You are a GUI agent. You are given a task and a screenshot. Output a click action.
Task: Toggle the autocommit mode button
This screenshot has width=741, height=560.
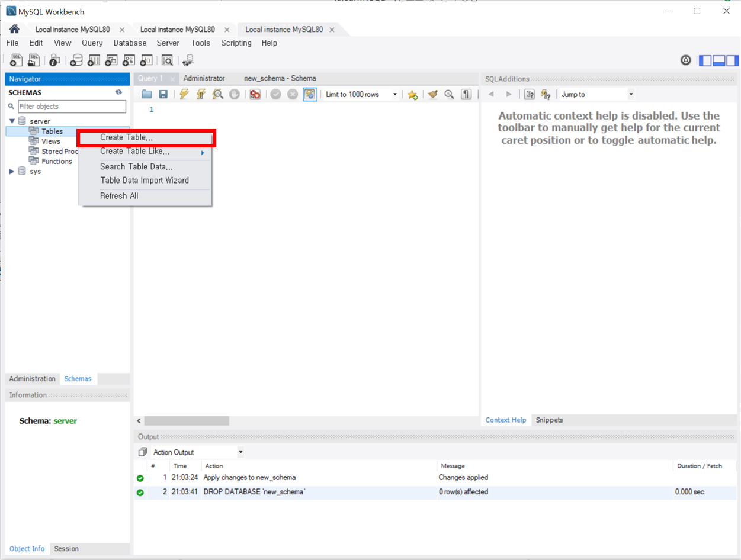point(310,94)
